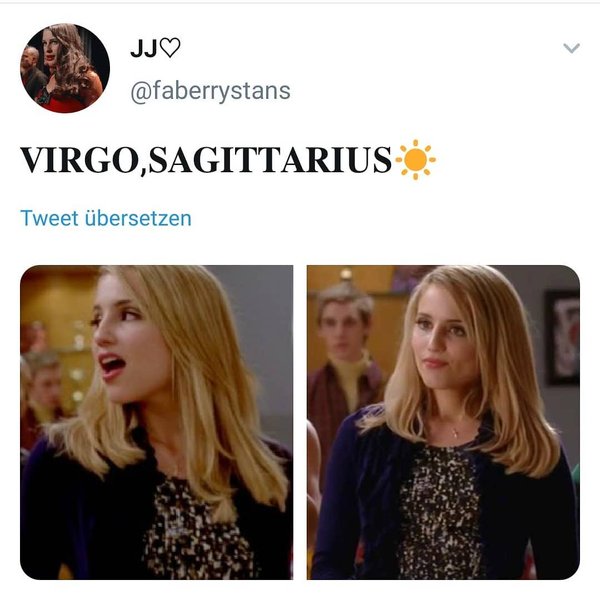Click the blurred man behind smiling woman
Image resolution: width=600 pixels, height=600 pixels.
pos(346,354)
